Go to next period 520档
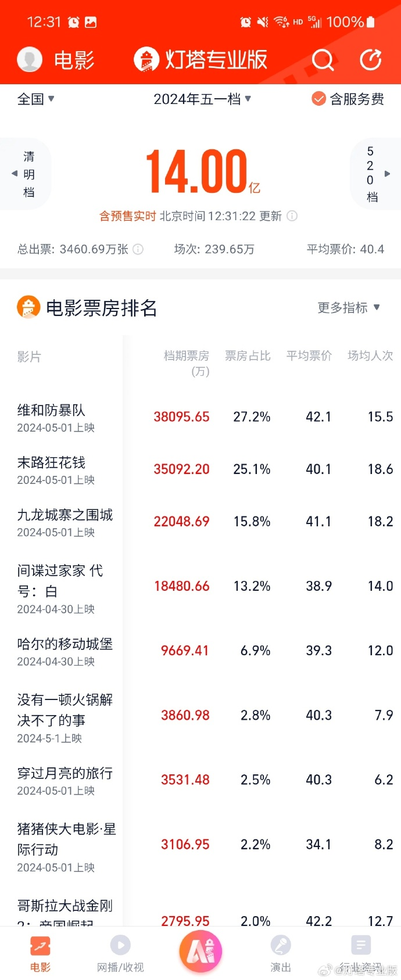Screen dimensions: 401x980 [375, 174]
